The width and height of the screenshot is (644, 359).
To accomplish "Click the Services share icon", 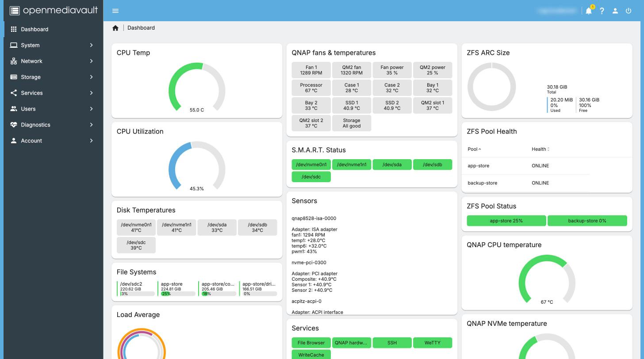I will (14, 93).
